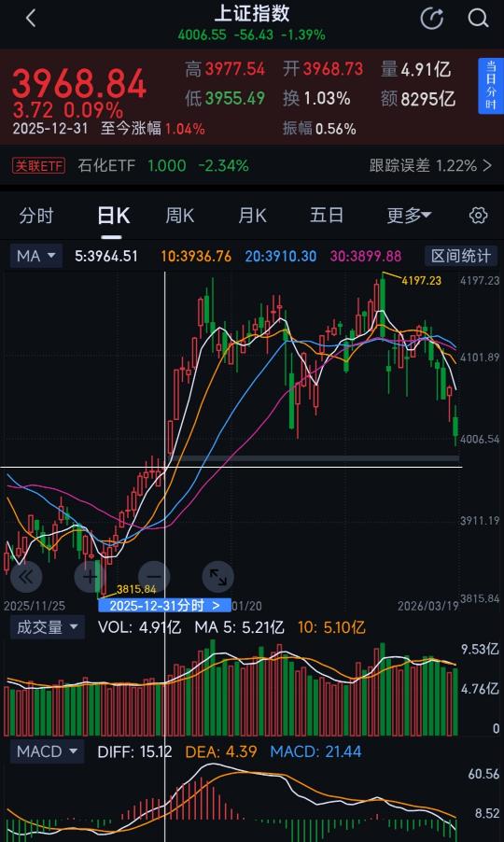
Task: Select the 日K tab
Action: click(113, 216)
